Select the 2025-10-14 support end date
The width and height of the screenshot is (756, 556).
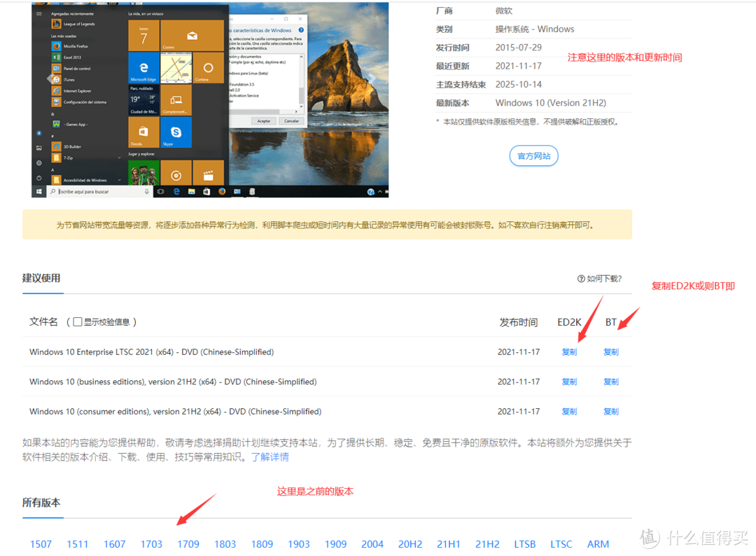518,85
